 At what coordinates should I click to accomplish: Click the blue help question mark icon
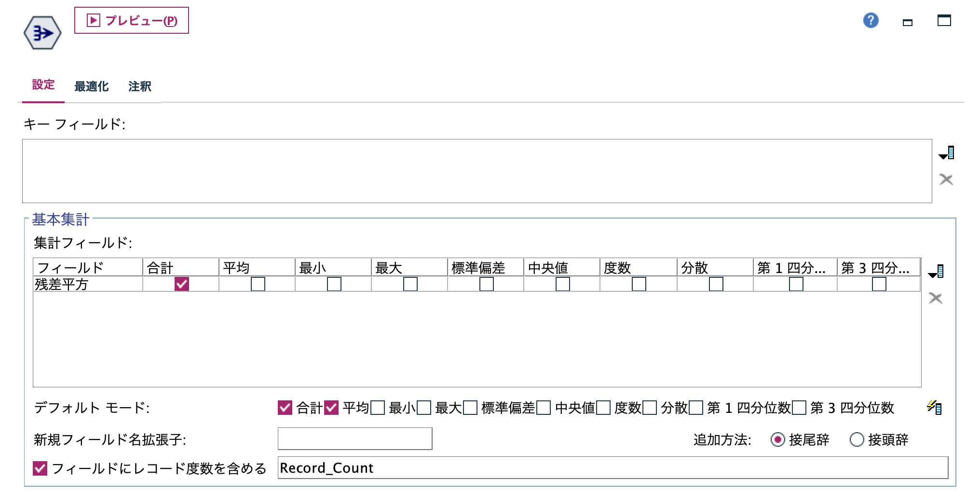(x=871, y=21)
